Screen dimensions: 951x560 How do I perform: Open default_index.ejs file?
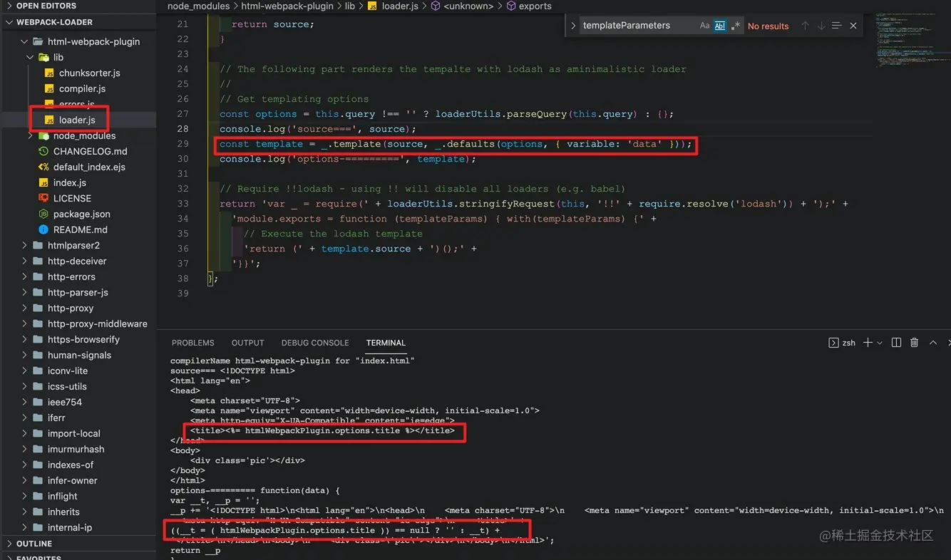tap(89, 167)
